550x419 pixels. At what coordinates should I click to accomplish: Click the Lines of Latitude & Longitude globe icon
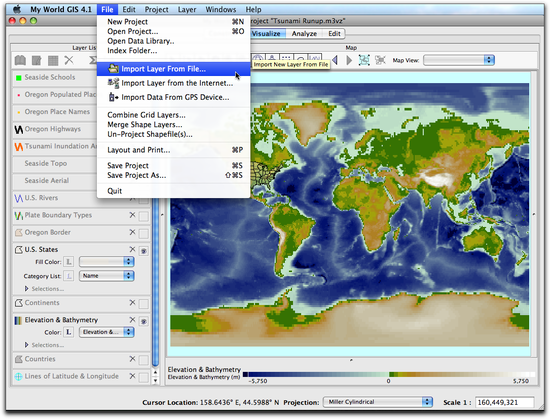[x=18, y=377]
